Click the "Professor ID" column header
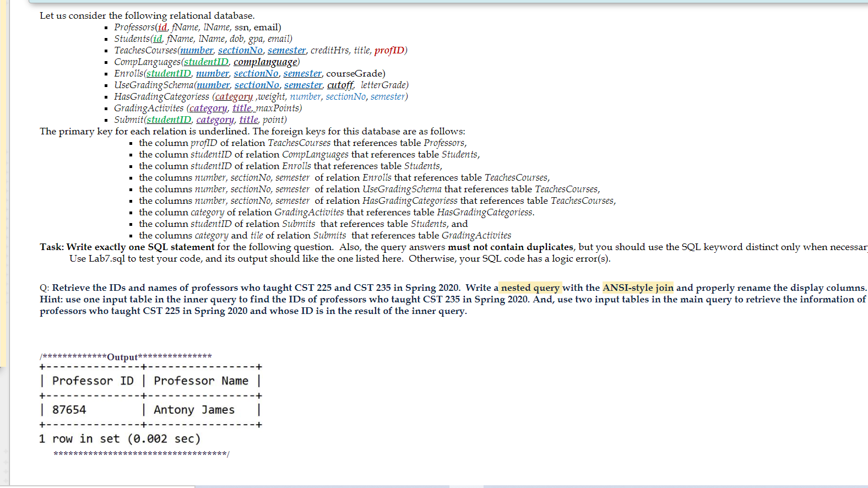 (93, 381)
